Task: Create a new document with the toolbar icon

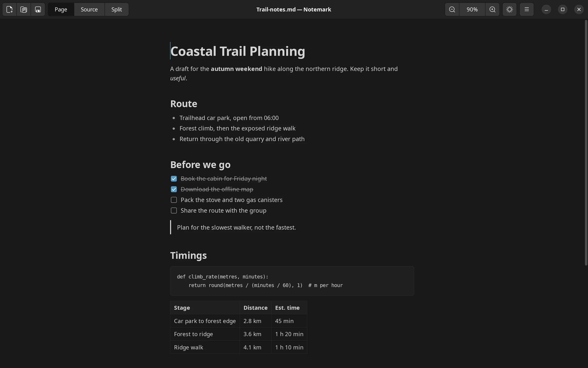Action: click(x=9, y=9)
